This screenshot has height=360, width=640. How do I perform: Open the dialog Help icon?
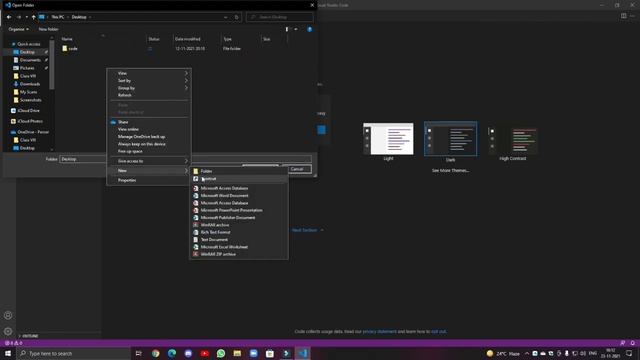click(309, 29)
